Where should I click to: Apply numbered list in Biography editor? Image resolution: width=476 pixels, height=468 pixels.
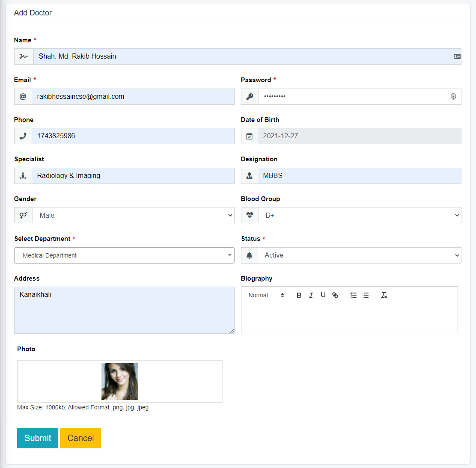pos(354,295)
